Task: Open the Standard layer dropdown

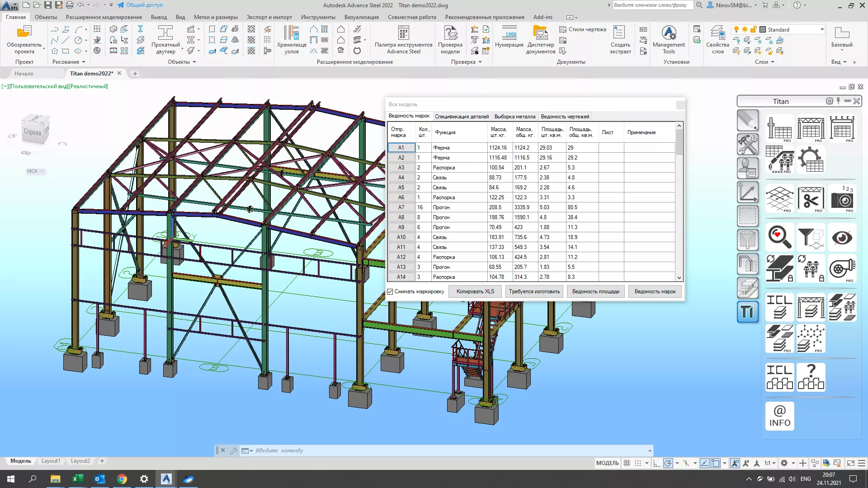Action: point(822,30)
